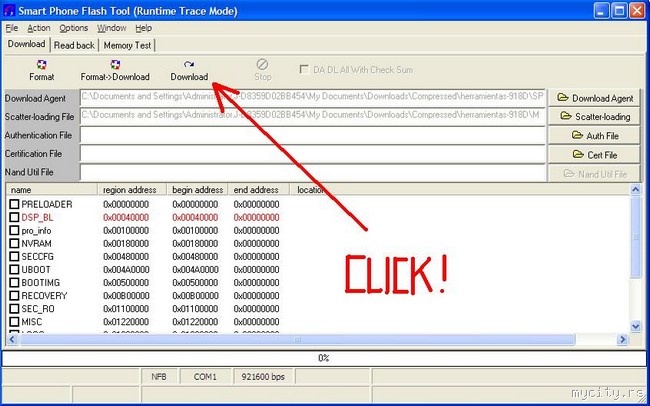
Task: Click the Cert File button
Action: pos(594,155)
